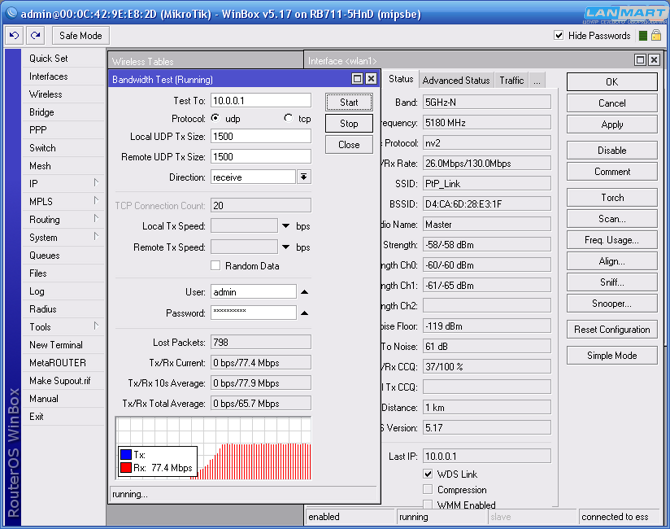Switch to the Traffic tab
The height and width of the screenshot is (529, 670).
click(511, 80)
